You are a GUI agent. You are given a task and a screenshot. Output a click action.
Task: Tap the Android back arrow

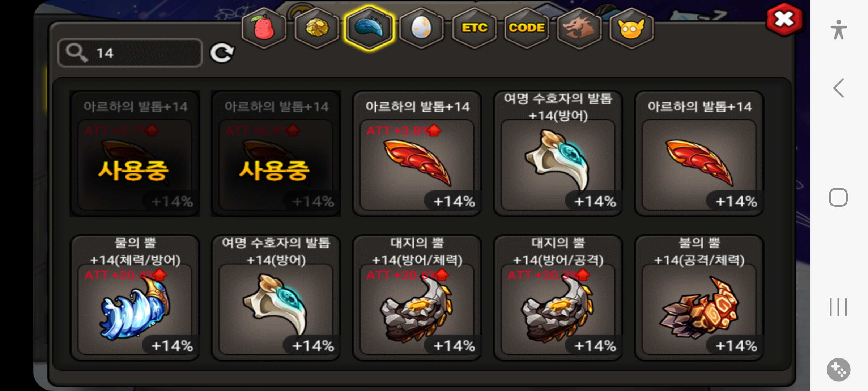[838, 88]
